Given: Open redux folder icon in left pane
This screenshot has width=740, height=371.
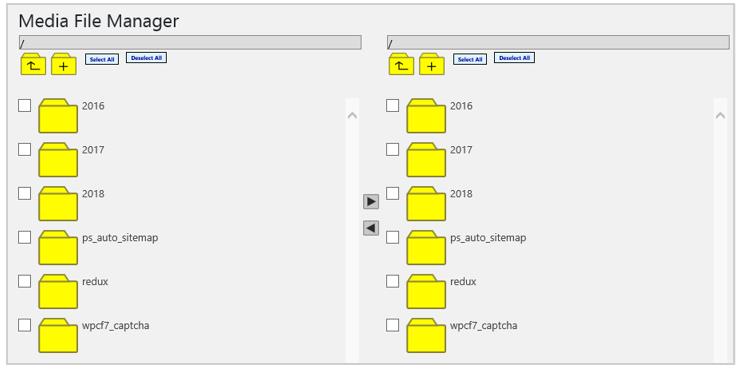Looking at the screenshot, I should [x=58, y=291].
